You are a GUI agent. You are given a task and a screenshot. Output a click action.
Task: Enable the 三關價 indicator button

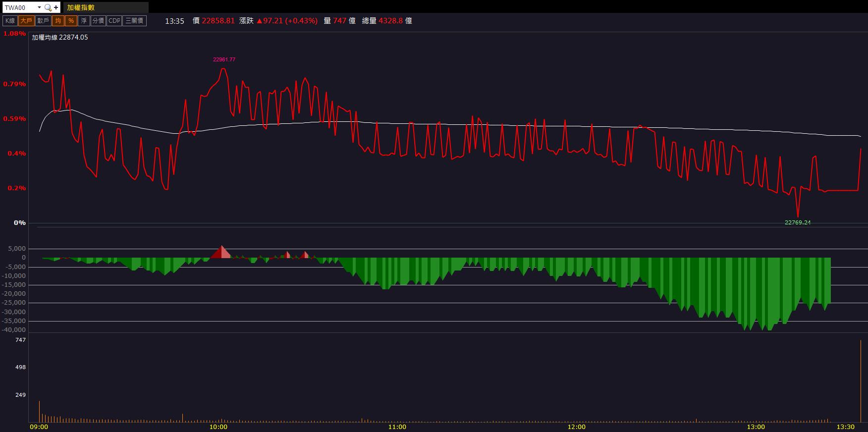[x=134, y=21]
